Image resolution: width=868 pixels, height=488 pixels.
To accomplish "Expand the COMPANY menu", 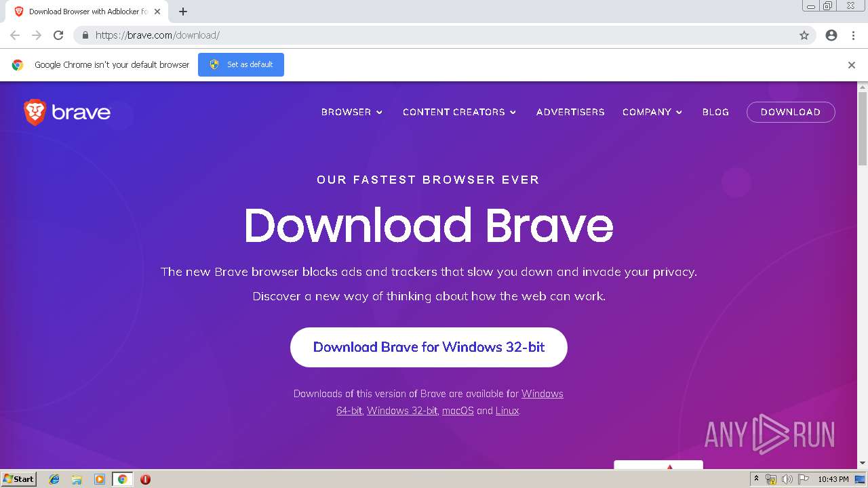I will coord(652,112).
